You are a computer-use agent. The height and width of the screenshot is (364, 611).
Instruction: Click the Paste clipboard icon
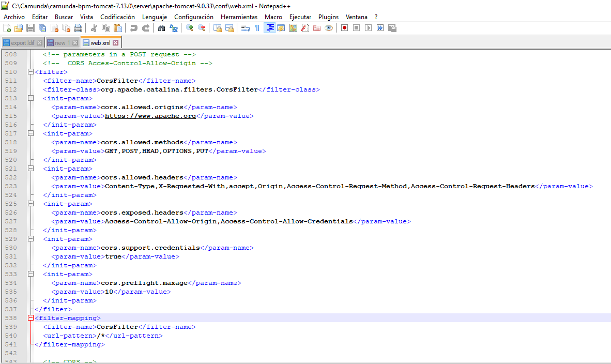click(x=118, y=28)
